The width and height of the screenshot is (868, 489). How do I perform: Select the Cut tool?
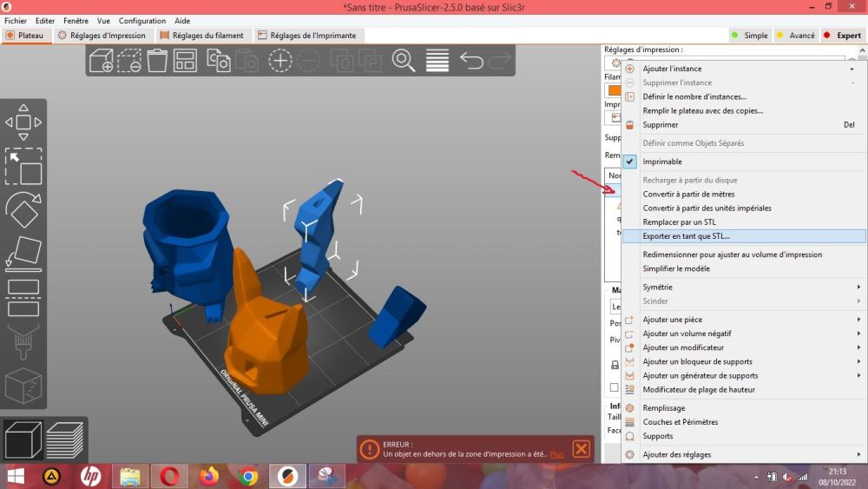click(23, 298)
